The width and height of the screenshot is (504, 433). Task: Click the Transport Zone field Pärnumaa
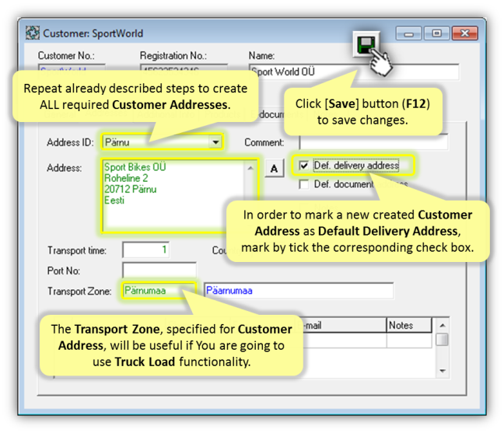point(159,291)
